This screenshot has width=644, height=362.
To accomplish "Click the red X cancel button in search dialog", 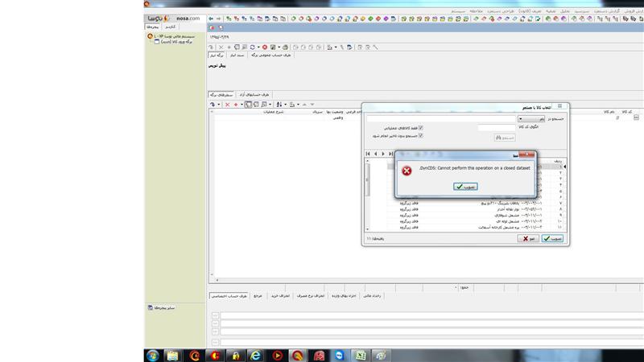I will (527, 238).
